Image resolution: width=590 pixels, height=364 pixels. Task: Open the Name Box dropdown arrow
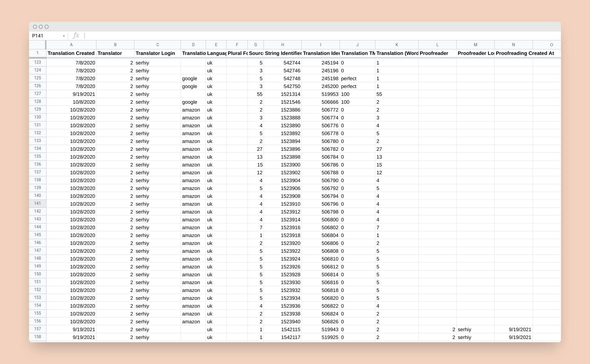coord(64,36)
